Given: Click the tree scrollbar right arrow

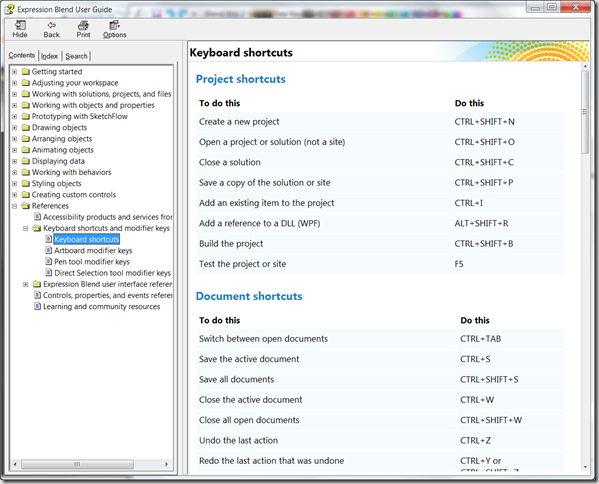Looking at the screenshot, I should [167, 464].
